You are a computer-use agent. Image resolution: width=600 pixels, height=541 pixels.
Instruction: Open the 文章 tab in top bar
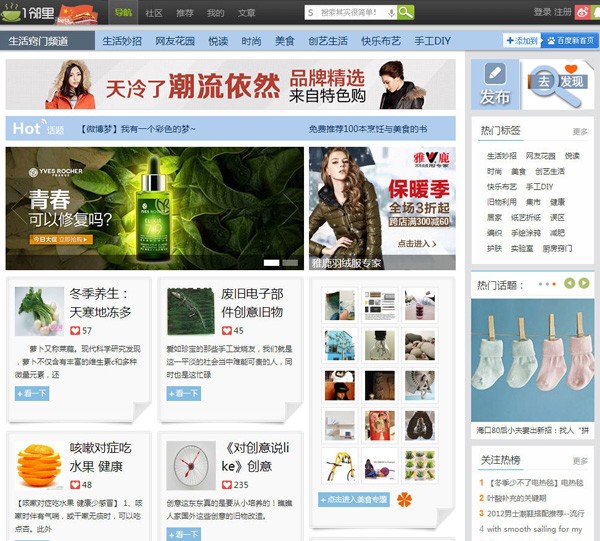pos(246,13)
